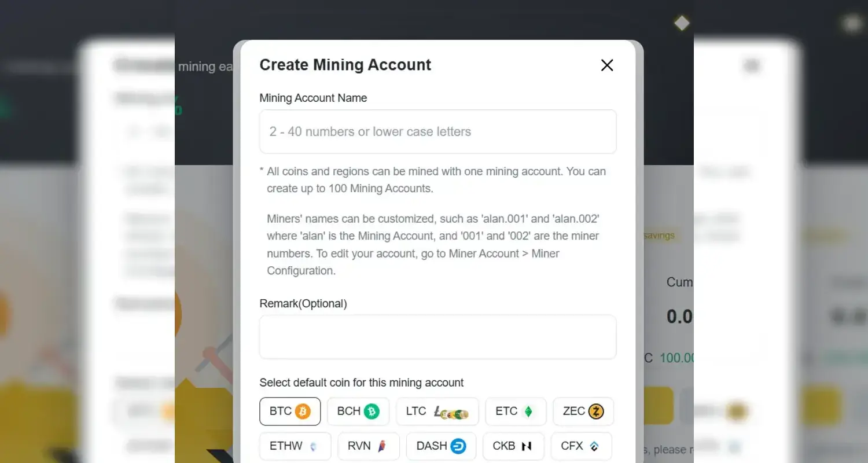Viewport: 868px width, 463px height.
Task: Close the Create Mining Account dialog
Action: (x=606, y=65)
